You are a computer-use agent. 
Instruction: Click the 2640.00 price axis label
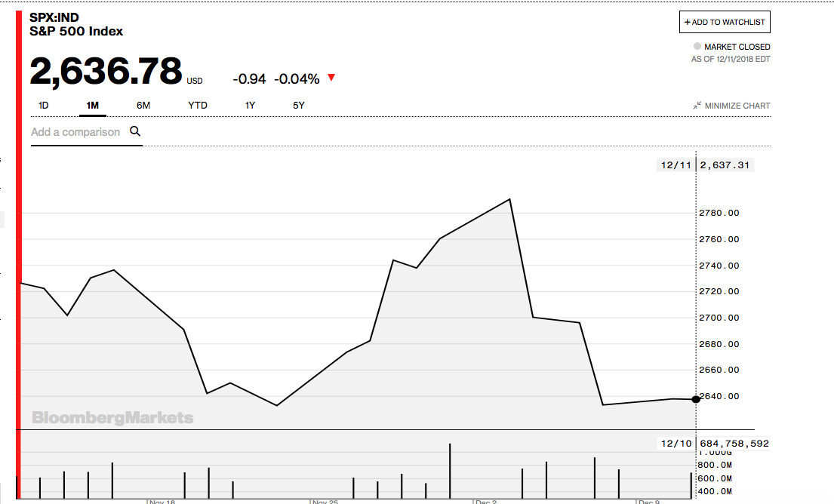[x=719, y=396]
